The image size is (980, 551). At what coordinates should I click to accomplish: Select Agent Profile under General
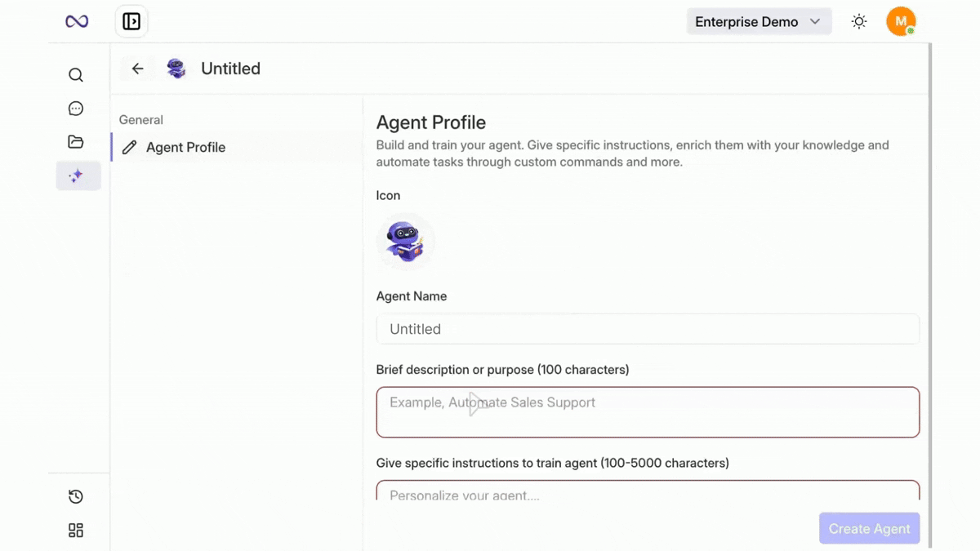[185, 147]
